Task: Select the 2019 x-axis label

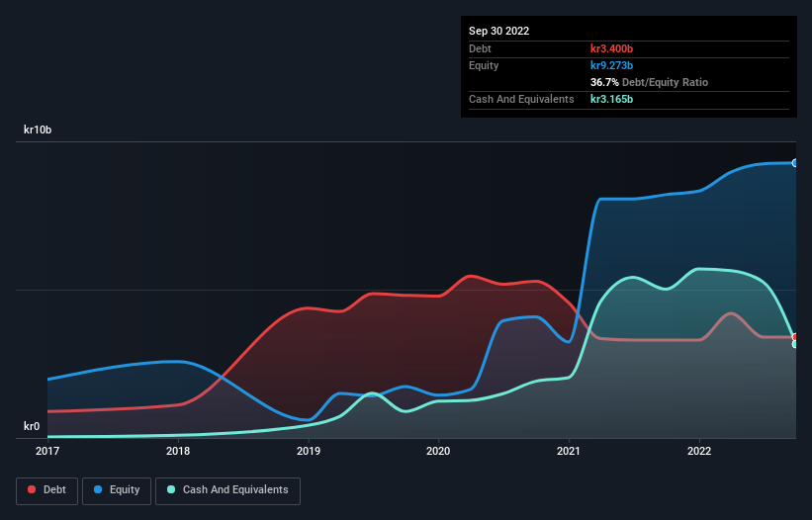Action: coord(309,451)
